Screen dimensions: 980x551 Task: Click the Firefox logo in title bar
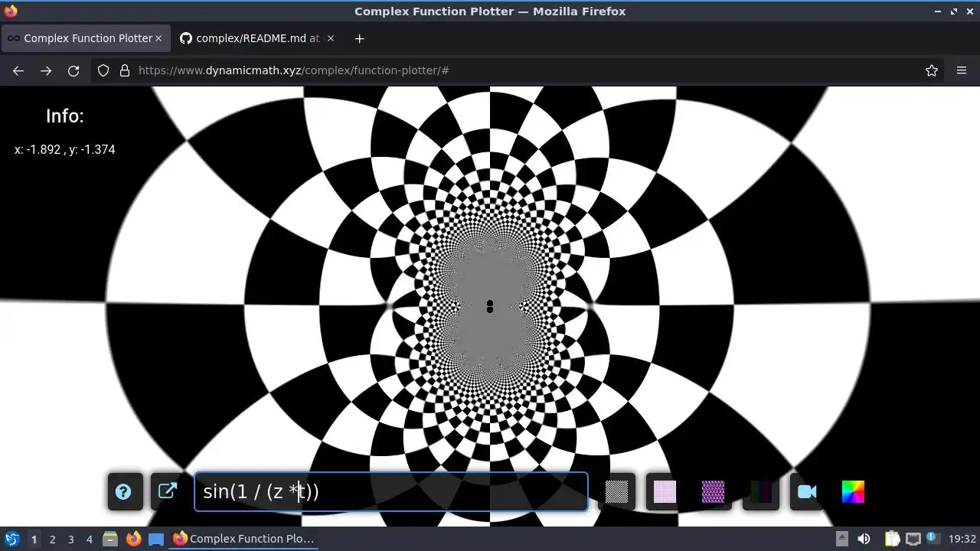coord(11,11)
